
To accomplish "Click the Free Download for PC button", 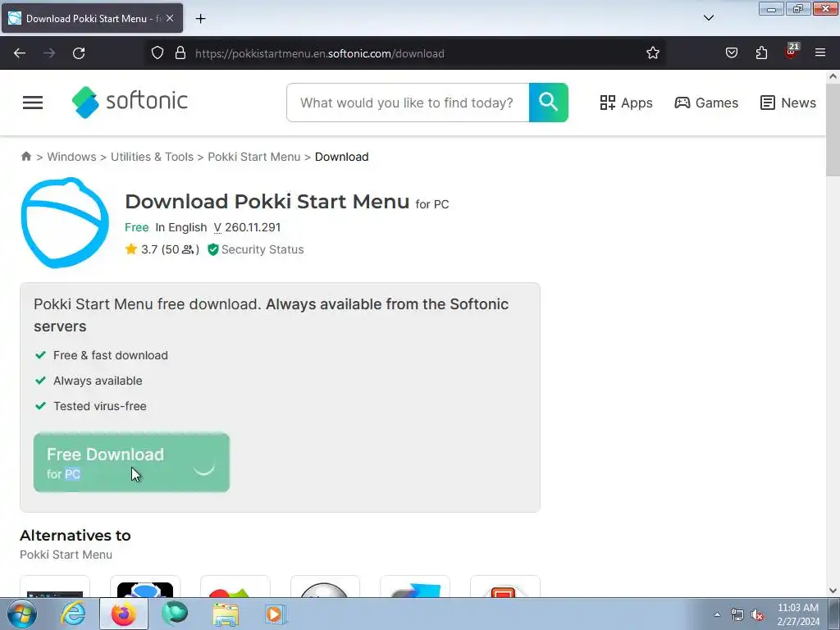I will (131, 463).
